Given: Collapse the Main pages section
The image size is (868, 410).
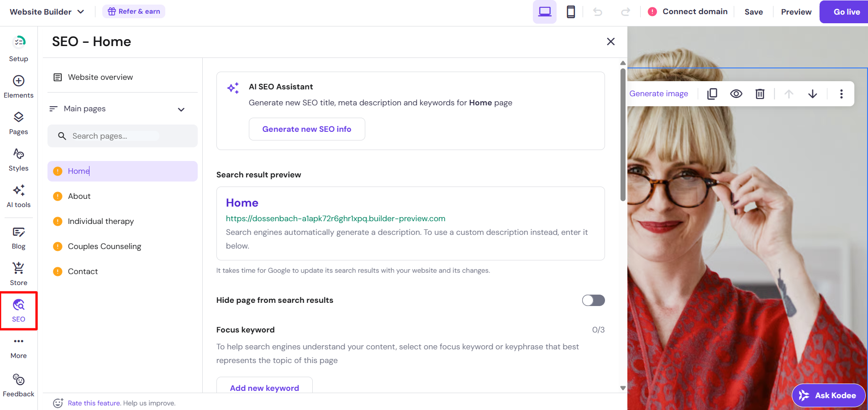Looking at the screenshot, I should click(x=181, y=109).
